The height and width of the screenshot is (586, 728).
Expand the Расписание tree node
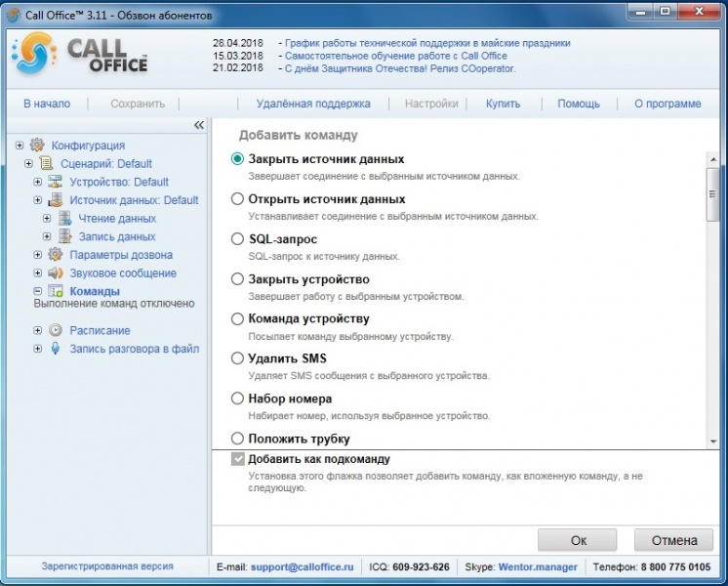point(38,330)
